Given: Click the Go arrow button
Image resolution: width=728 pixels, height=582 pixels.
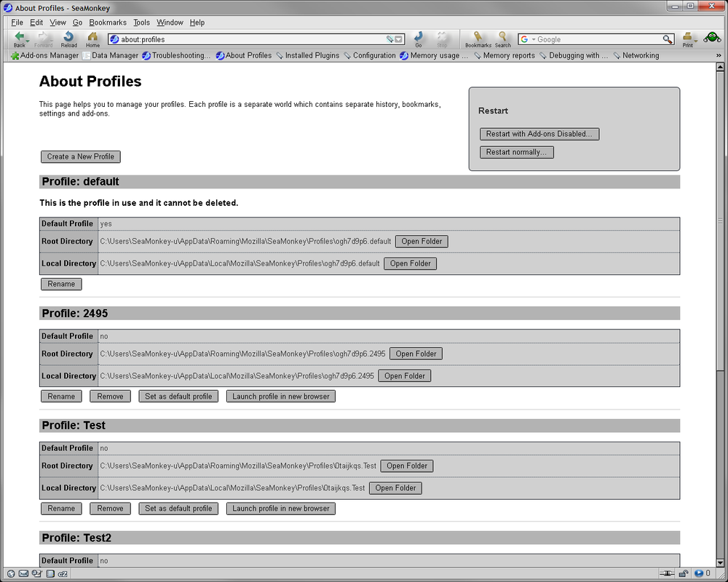Looking at the screenshot, I should [419, 39].
